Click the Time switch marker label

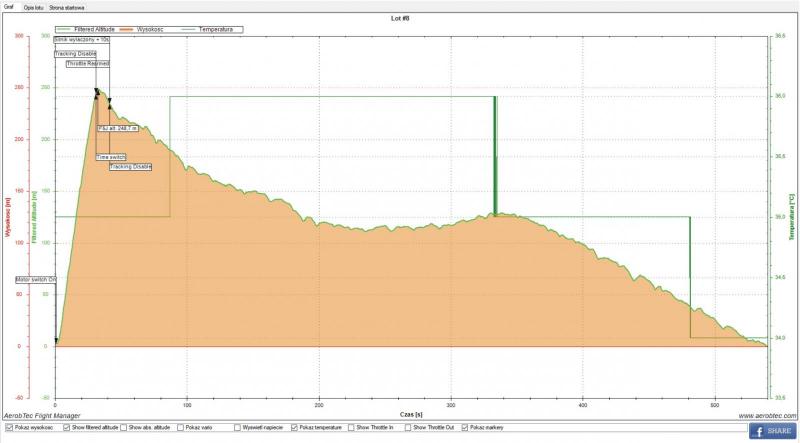point(110,157)
